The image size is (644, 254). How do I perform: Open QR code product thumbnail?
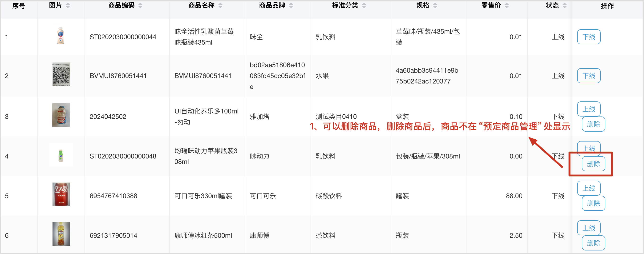(x=61, y=74)
